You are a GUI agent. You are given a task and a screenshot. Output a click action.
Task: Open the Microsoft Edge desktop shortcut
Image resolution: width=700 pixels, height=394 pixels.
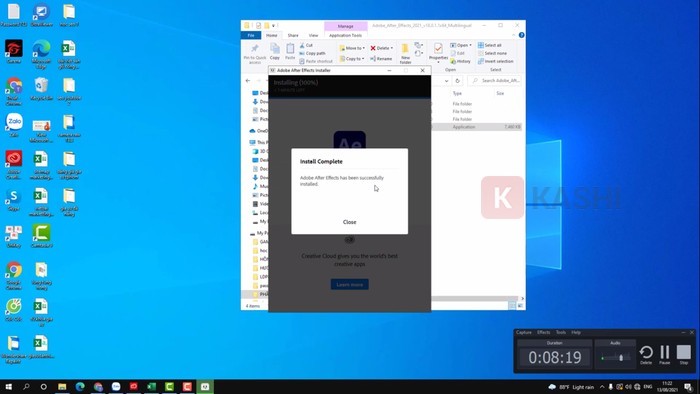coord(41,54)
